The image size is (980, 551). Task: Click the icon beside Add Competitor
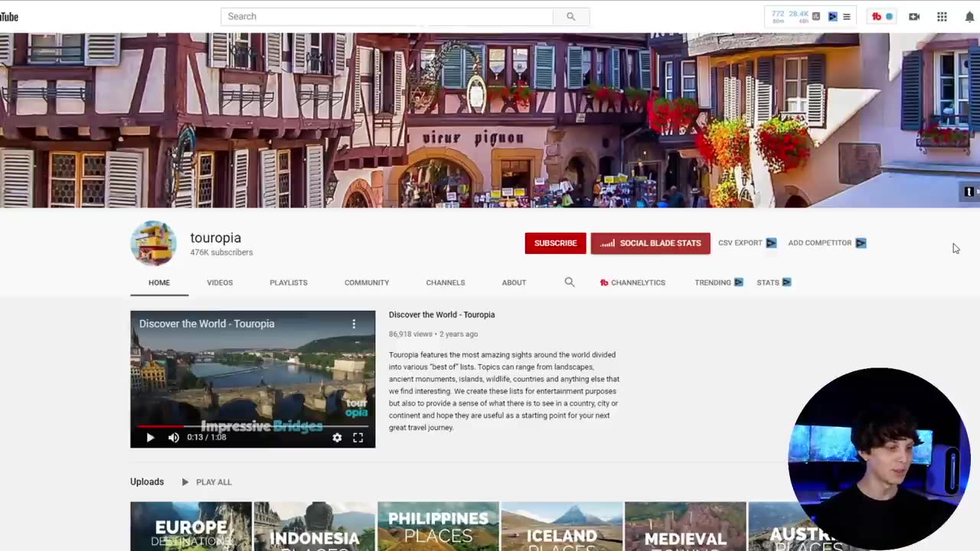861,243
